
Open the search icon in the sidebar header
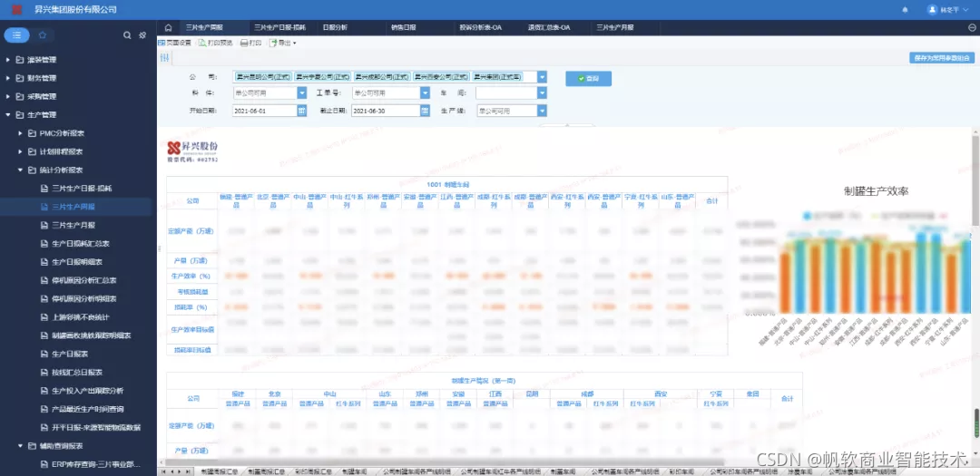point(127,35)
